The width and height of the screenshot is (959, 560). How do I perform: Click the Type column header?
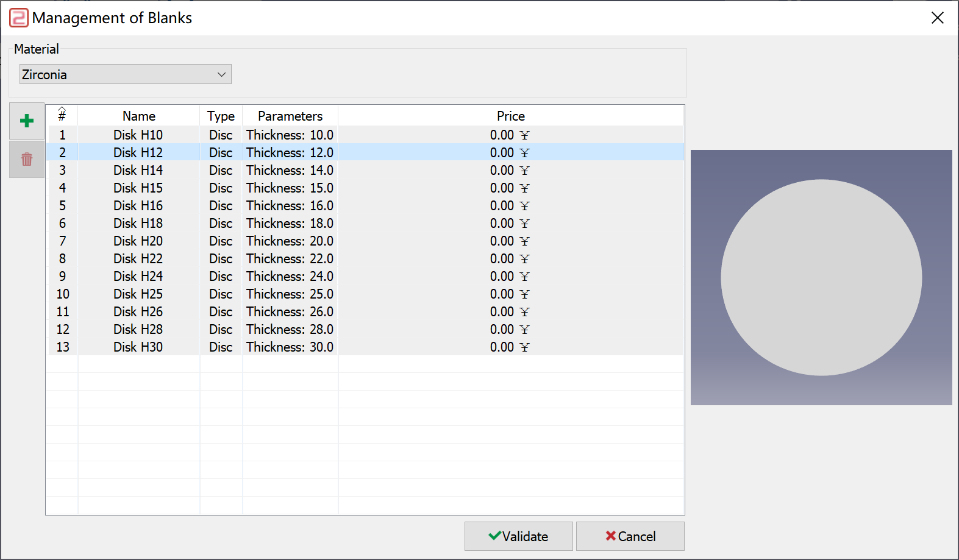pyautogui.click(x=221, y=116)
